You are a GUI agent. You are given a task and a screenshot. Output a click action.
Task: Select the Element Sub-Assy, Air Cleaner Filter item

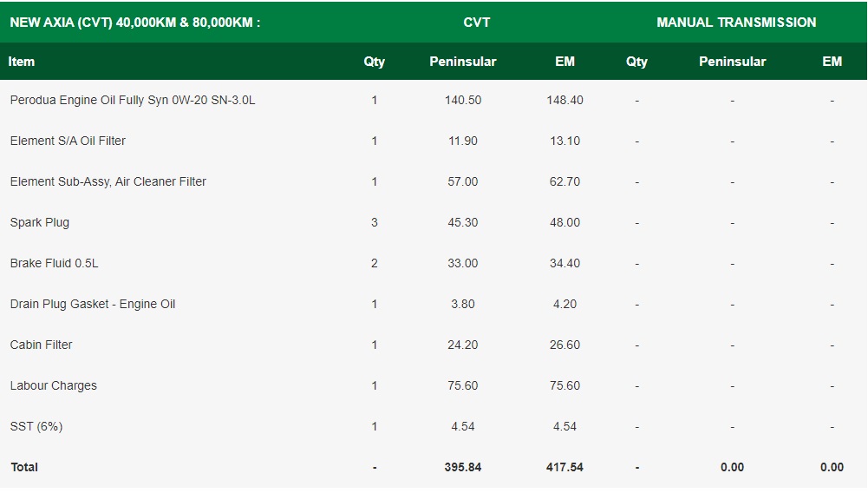point(108,181)
